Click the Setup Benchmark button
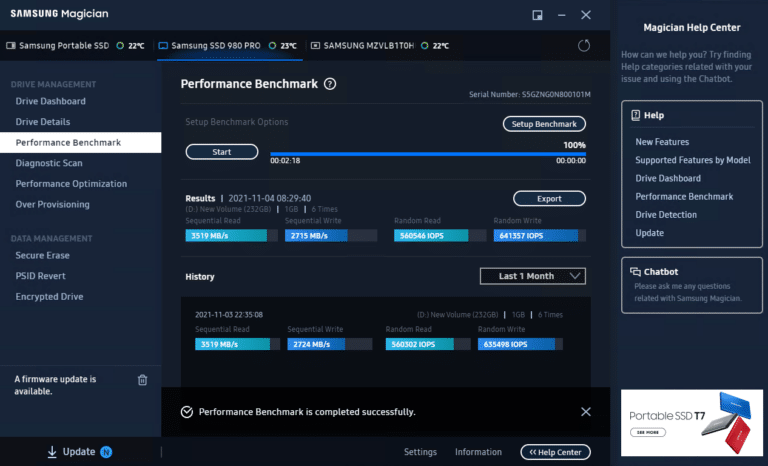This screenshot has height=466, width=768. 544,124
